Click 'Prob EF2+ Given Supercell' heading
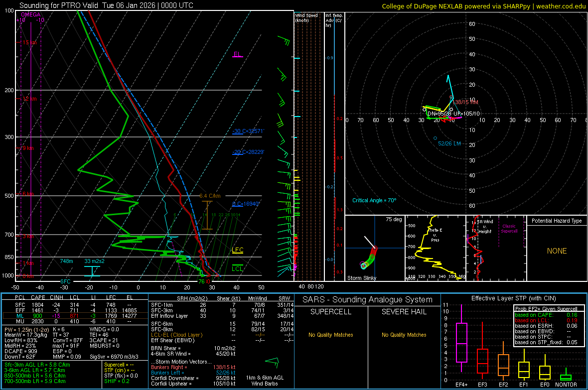Screen dimensions: 588x390 (546, 309)
